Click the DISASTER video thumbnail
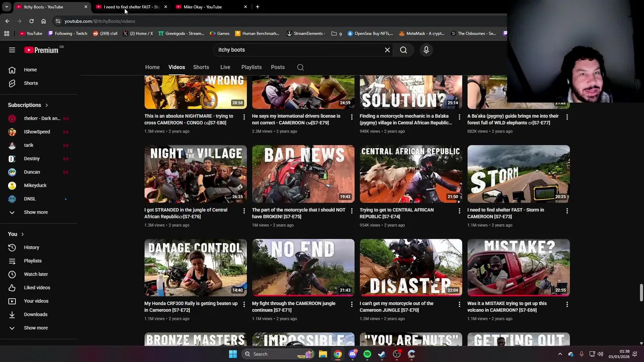Viewport: 644px width, 362px height. (x=411, y=267)
